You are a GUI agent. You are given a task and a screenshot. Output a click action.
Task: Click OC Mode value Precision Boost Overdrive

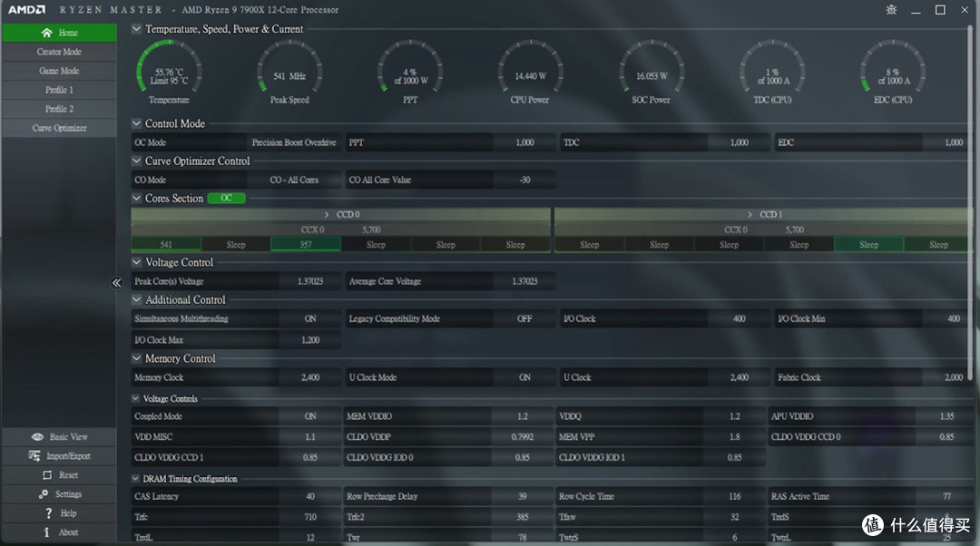[x=294, y=142]
